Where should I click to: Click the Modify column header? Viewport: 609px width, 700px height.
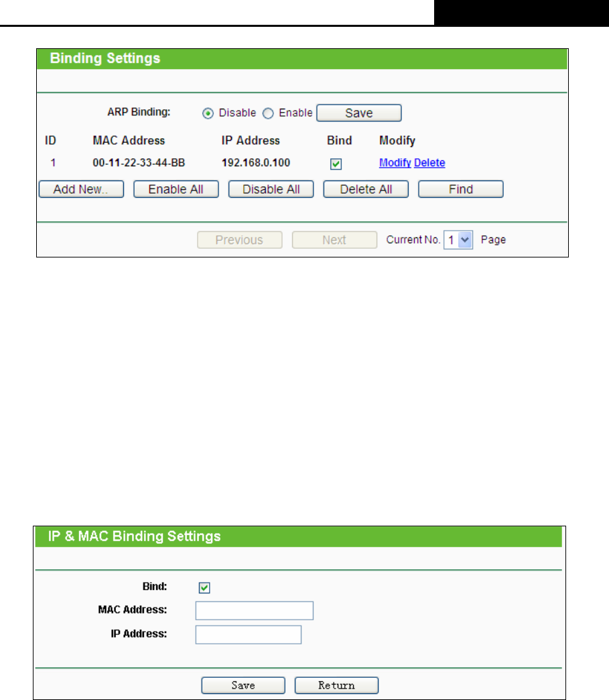coord(397,141)
